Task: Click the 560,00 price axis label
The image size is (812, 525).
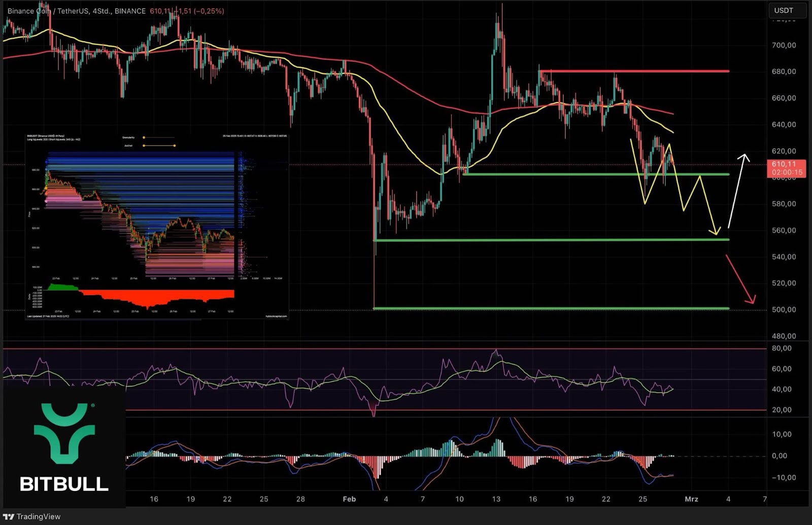Action: point(784,230)
